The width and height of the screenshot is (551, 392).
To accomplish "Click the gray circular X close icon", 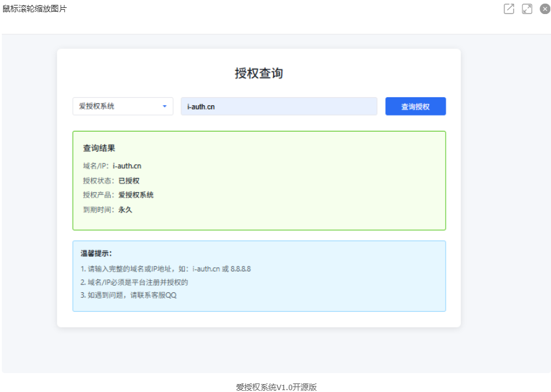I will (x=544, y=9).
